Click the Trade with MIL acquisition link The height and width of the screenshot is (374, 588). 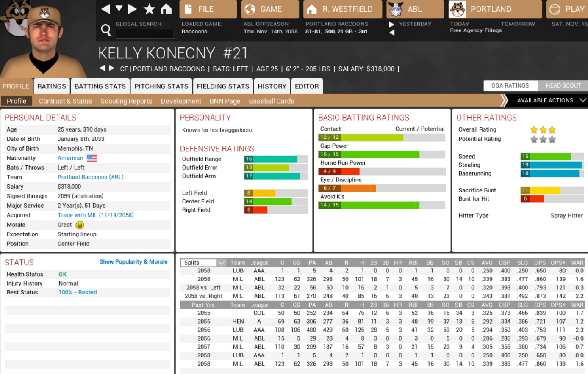coord(95,215)
